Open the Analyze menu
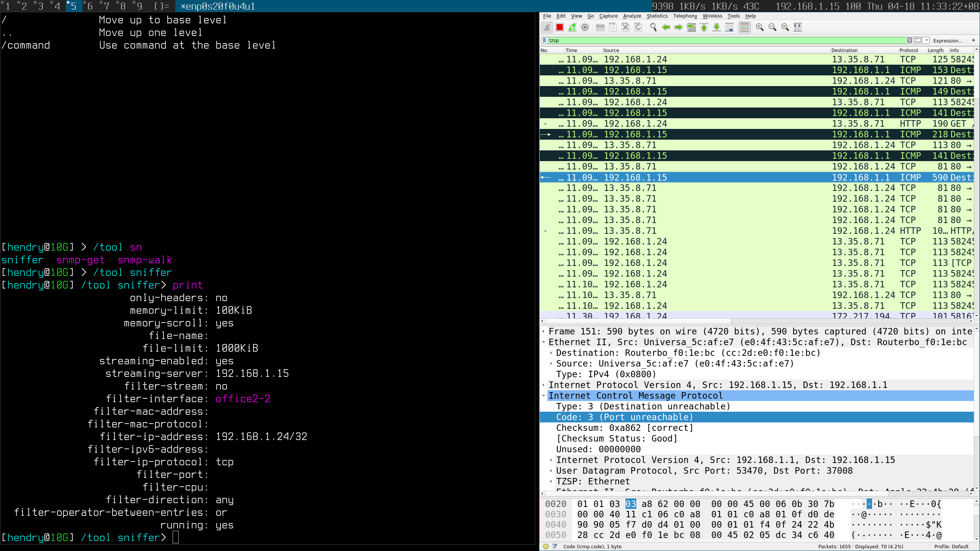980x551 pixels. [632, 16]
